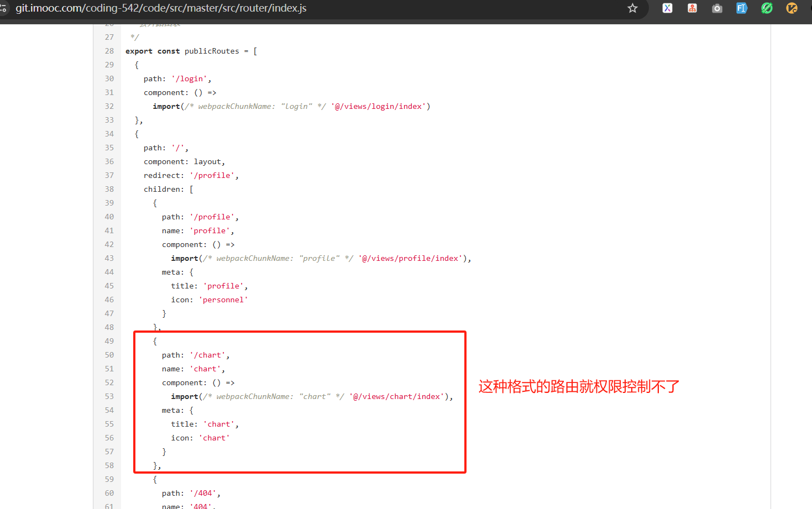This screenshot has height=509, width=812.
Task: Click code redirect: '/profile'
Action: tap(191, 175)
